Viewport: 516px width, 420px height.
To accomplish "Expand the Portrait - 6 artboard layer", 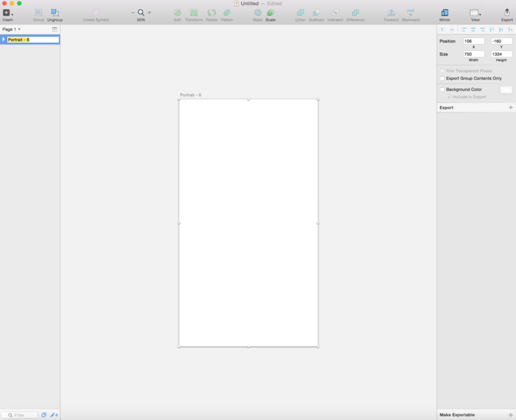I will click(4, 39).
